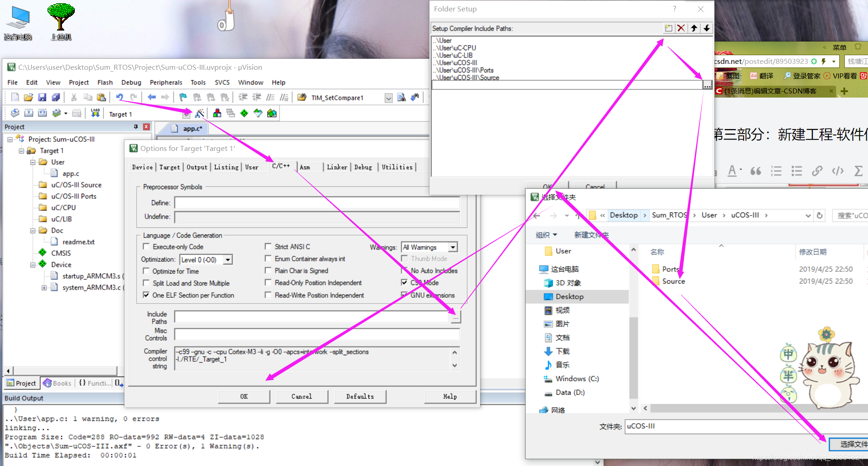Move include path down arrow icon

pyautogui.click(x=707, y=28)
